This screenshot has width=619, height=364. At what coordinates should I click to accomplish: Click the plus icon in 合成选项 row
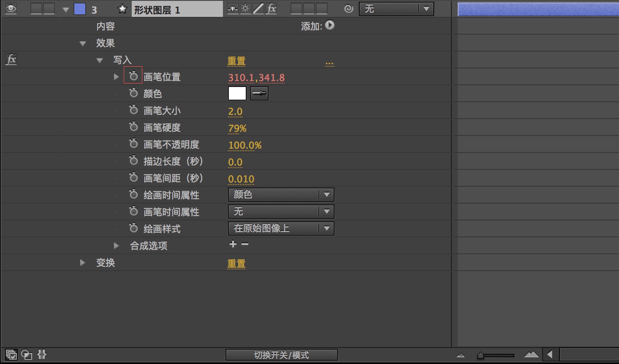(x=233, y=244)
